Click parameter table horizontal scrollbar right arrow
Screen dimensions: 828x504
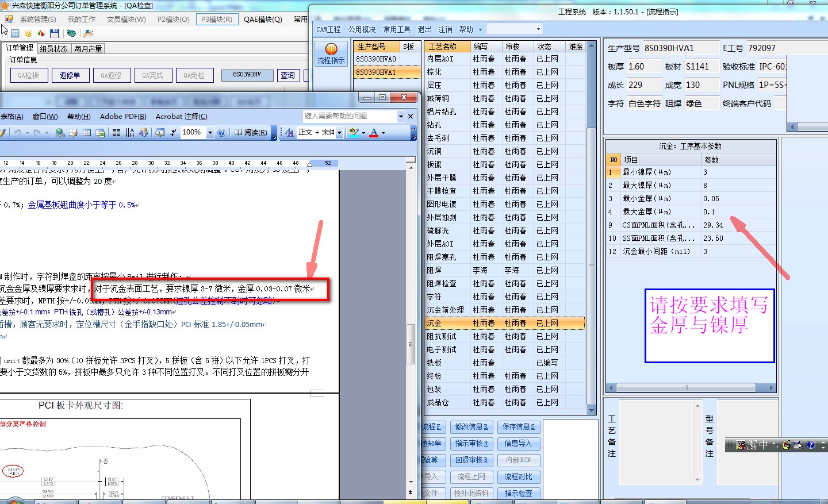(771, 388)
